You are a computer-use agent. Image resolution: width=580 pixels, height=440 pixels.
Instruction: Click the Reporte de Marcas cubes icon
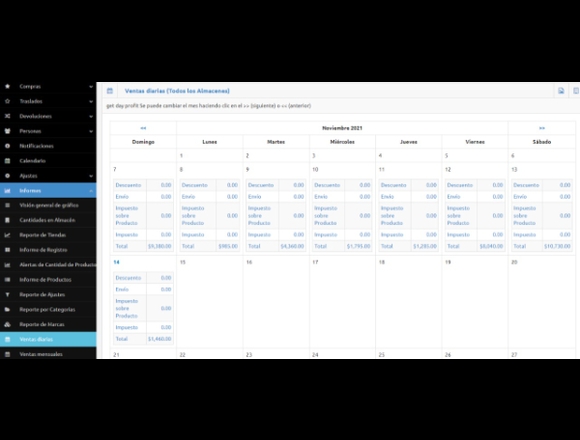(7, 324)
